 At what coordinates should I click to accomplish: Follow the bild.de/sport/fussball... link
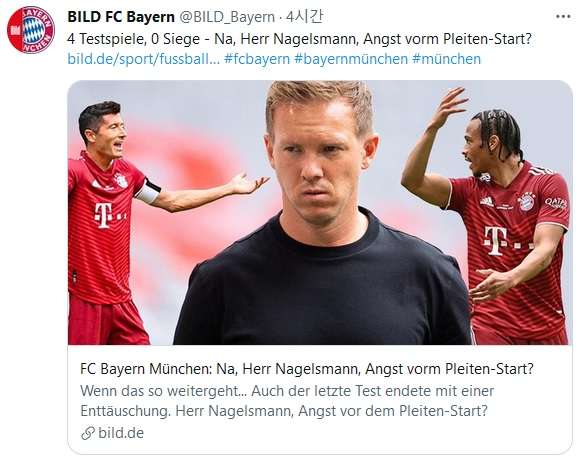tap(144, 59)
